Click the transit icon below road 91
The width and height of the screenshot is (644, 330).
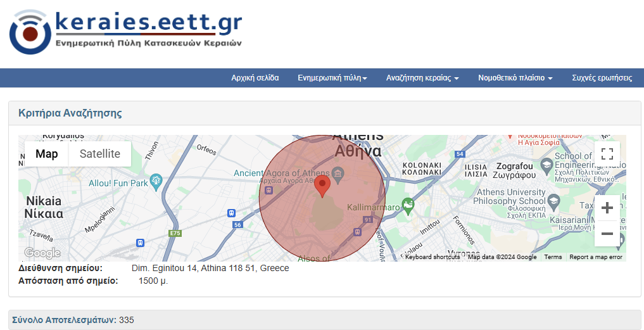[357, 232]
